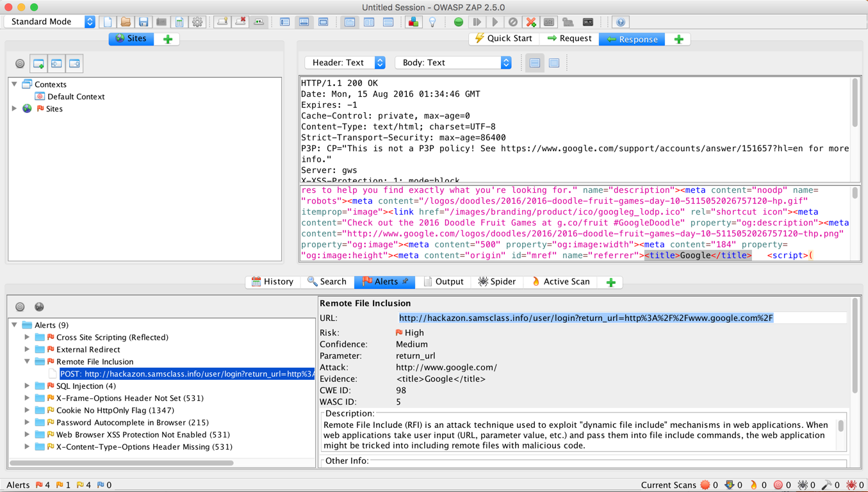Toggle the combined view icon in Response panel
Image resolution: width=868 pixels, height=492 pixels.
point(554,63)
